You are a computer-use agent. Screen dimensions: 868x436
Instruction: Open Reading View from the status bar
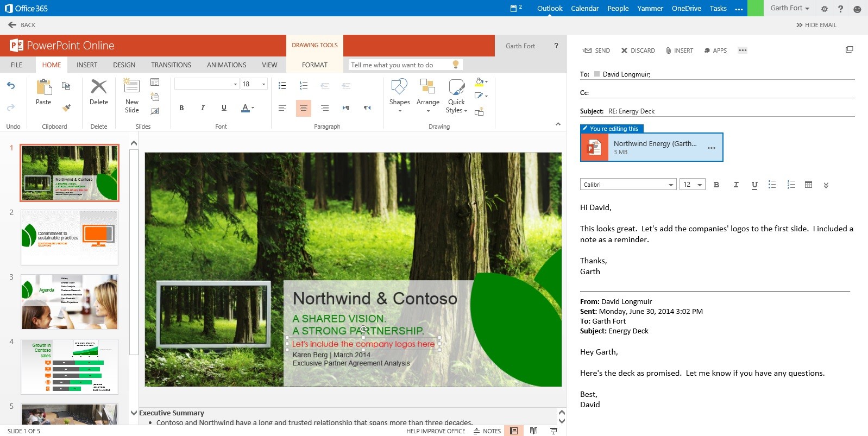(x=533, y=431)
